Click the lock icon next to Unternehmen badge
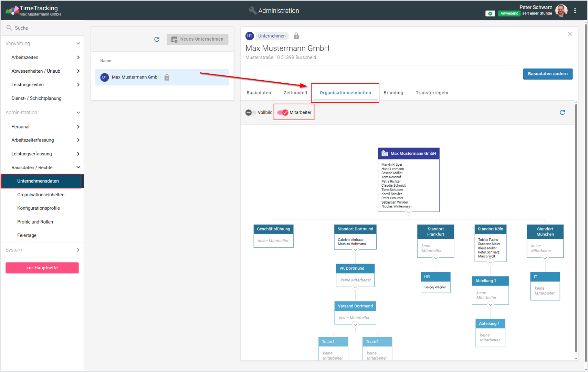This screenshot has width=588, height=372. [296, 36]
